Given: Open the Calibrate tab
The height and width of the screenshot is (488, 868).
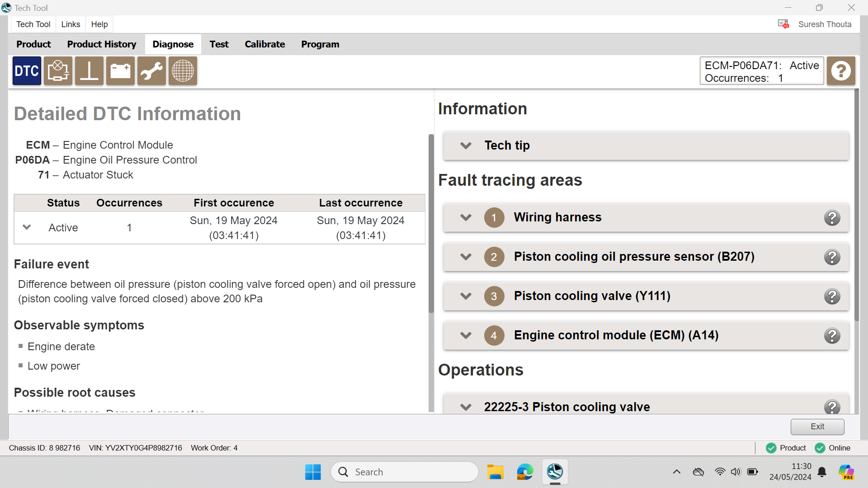Looking at the screenshot, I should (x=265, y=44).
